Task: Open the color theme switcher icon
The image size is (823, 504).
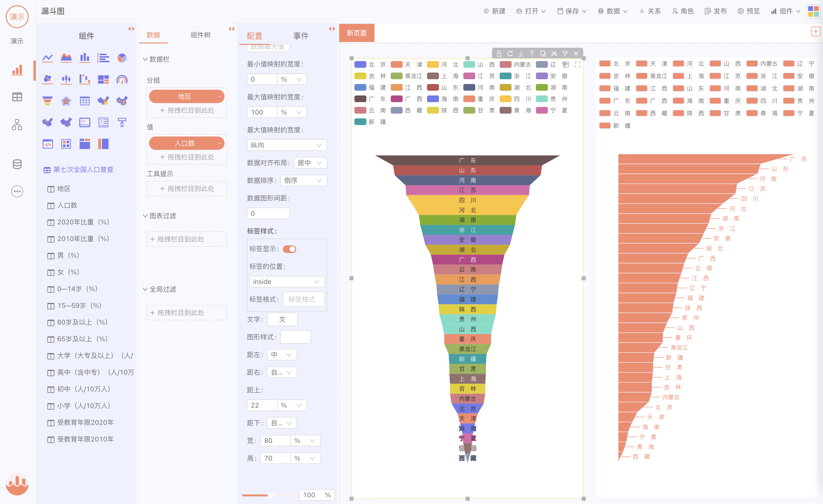Action: 813,11
